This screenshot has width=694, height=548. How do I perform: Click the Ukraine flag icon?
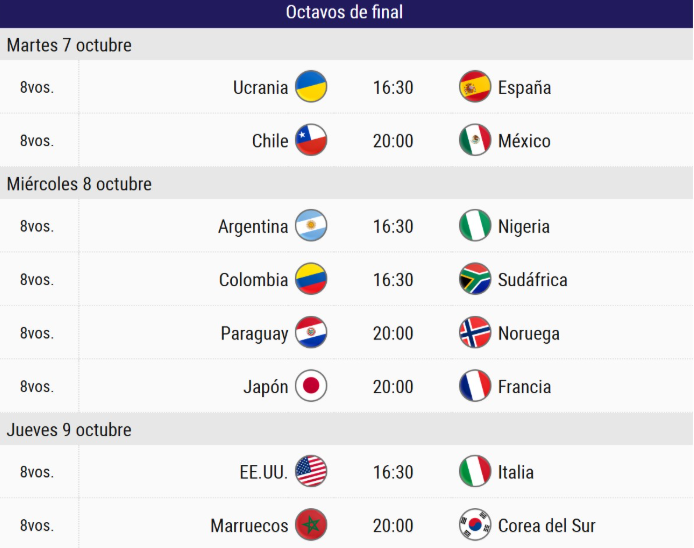tap(311, 87)
